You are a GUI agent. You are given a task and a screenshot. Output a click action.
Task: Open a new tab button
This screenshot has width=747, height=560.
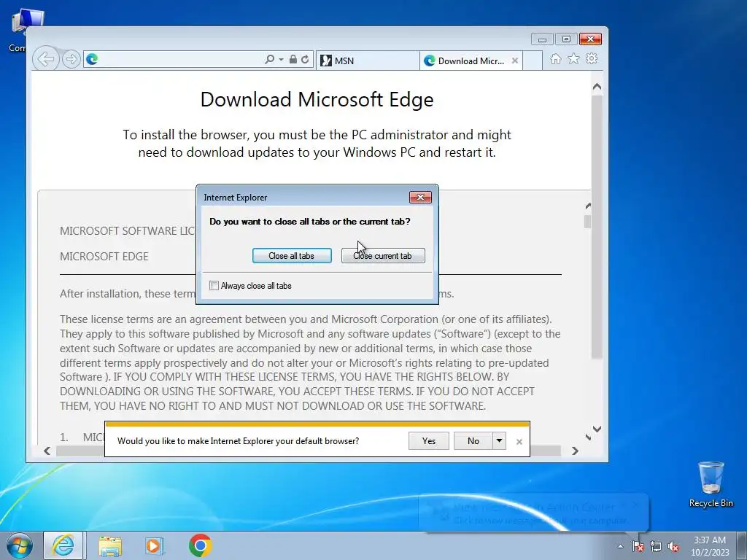533,61
